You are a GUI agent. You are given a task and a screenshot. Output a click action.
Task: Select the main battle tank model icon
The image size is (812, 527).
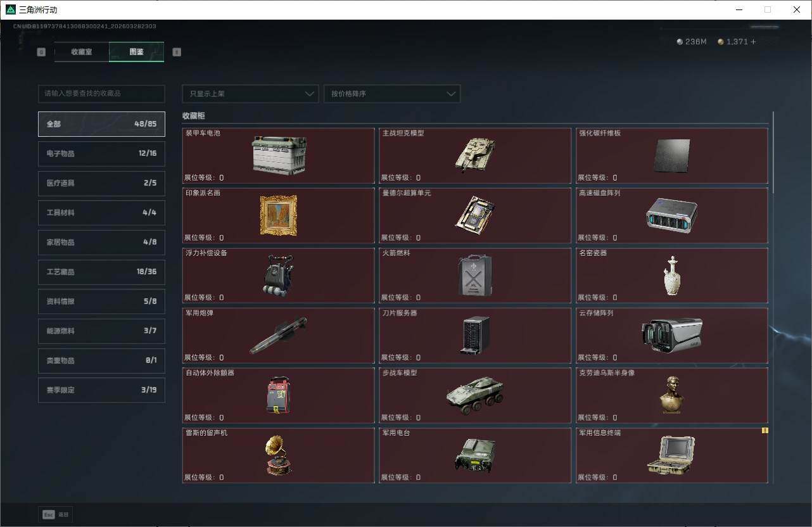[474, 155]
